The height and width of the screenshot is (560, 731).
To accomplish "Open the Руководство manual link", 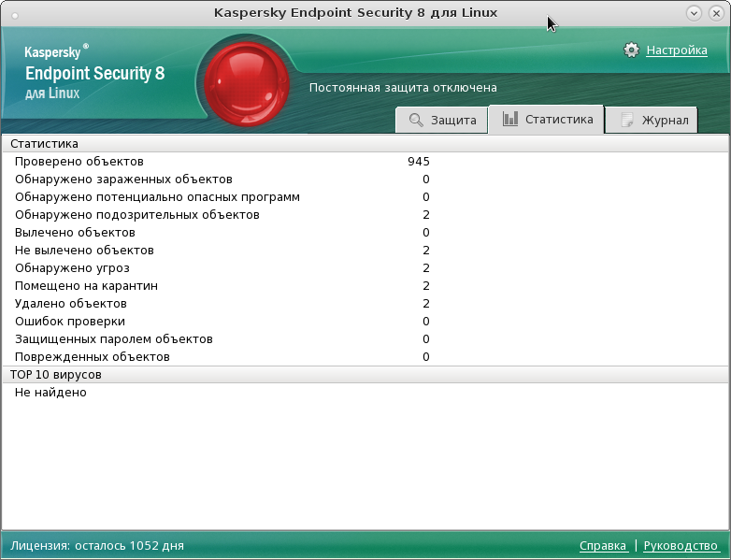I will [x=681, y=546].
